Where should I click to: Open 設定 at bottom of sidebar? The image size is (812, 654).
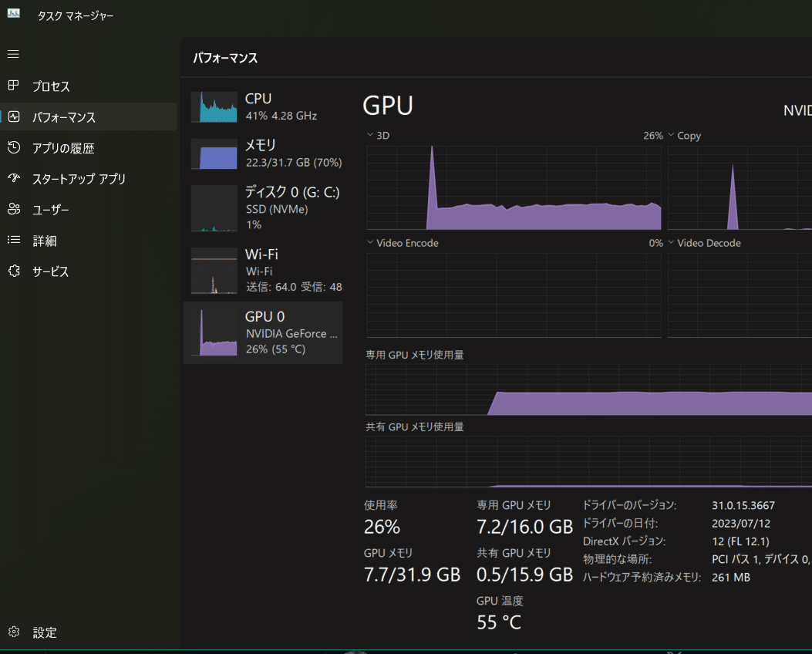tap(89, 632)
